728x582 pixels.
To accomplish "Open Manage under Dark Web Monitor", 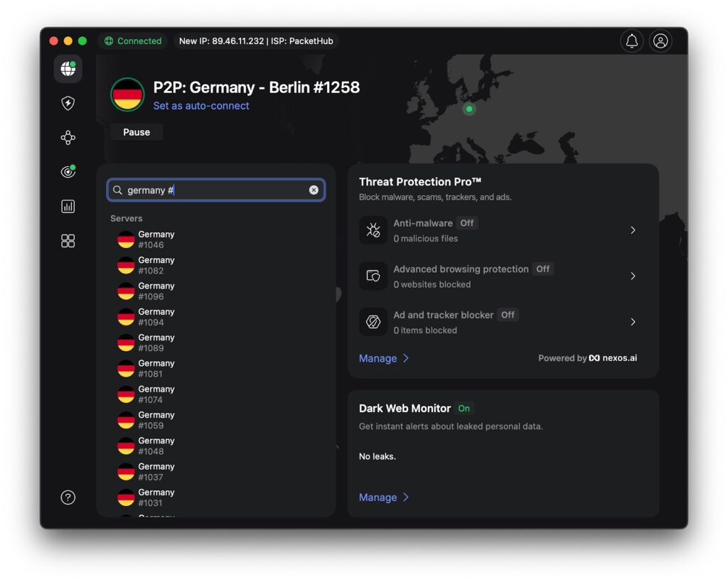I will 383,497.
